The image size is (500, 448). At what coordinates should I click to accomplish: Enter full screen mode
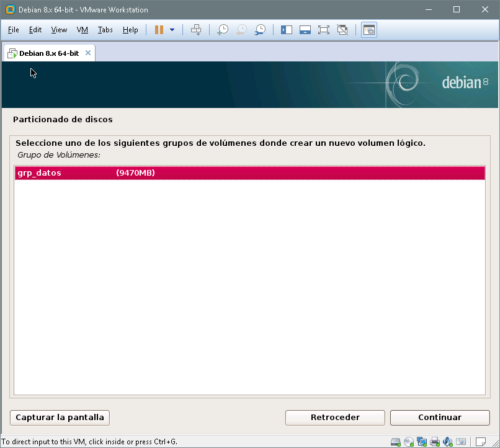(323, 30)
